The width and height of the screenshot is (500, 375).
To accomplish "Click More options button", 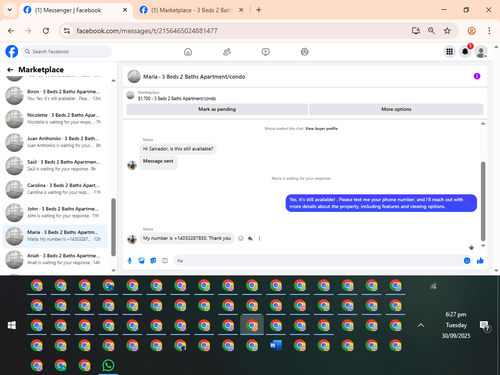I will pyautogui.click(x=396, y=109).
